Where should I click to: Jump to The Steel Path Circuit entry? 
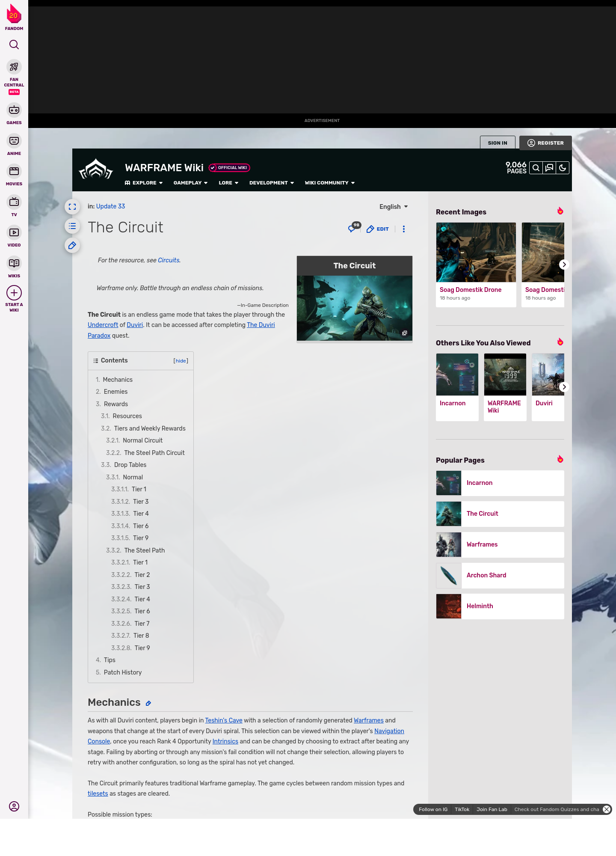click(145, 453)
